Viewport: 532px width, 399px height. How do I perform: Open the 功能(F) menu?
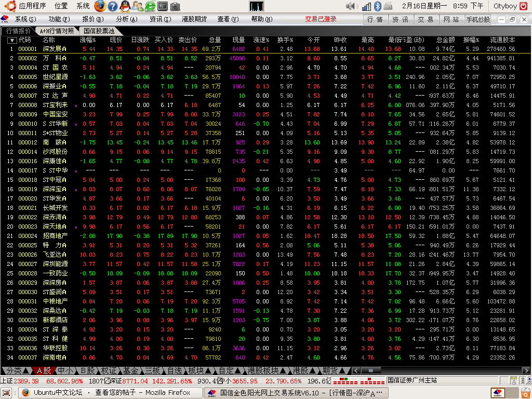59,19
